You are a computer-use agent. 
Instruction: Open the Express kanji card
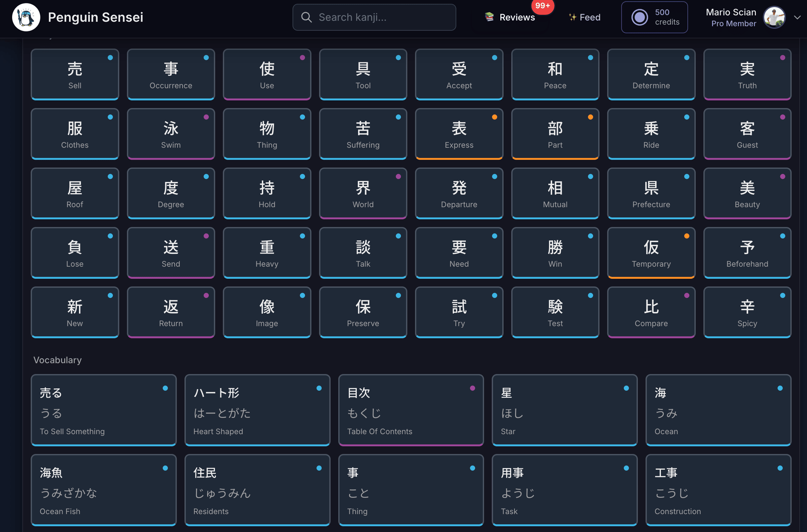(x=459, y=134)
